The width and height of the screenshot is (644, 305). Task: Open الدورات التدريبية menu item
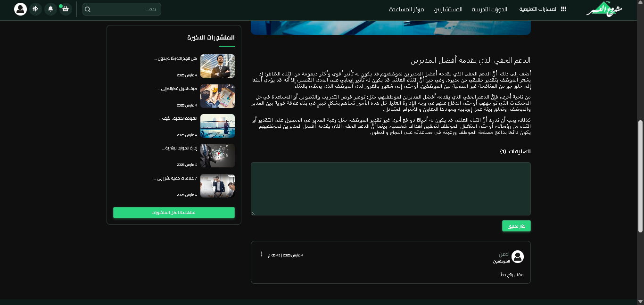point(489,9)
